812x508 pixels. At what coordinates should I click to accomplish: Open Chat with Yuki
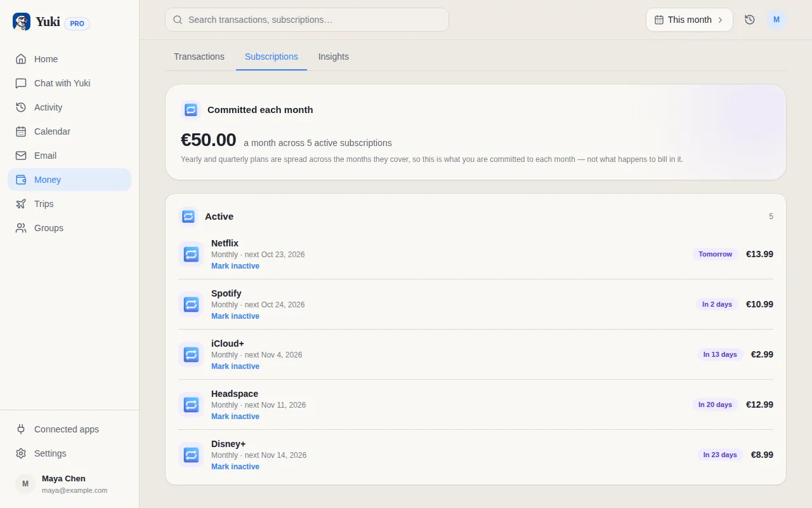pos(69,83)
